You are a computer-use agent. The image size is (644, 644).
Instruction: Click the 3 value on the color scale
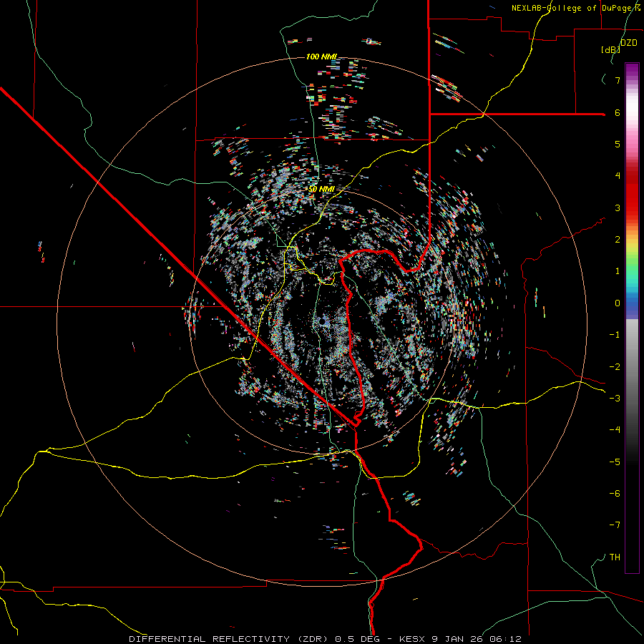(618, 208)
